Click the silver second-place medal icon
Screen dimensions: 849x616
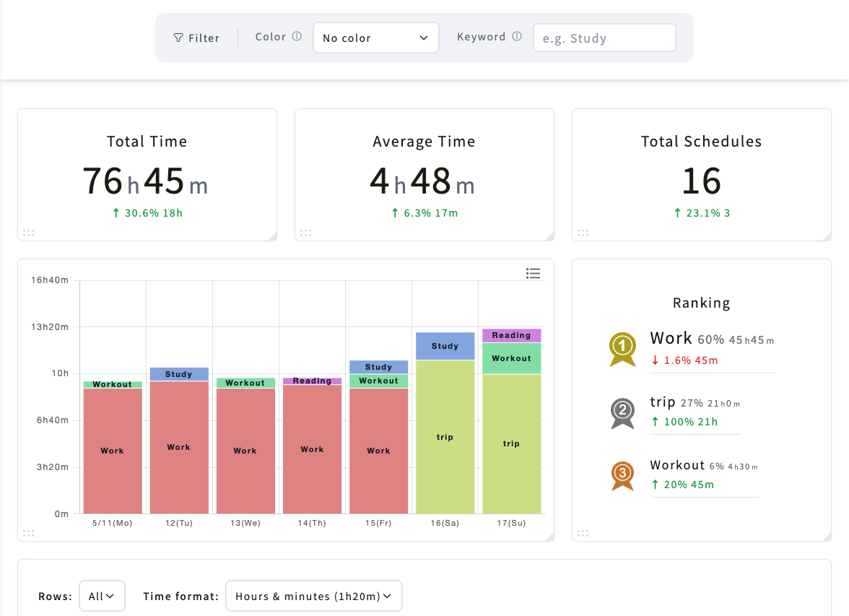point(622,413)
